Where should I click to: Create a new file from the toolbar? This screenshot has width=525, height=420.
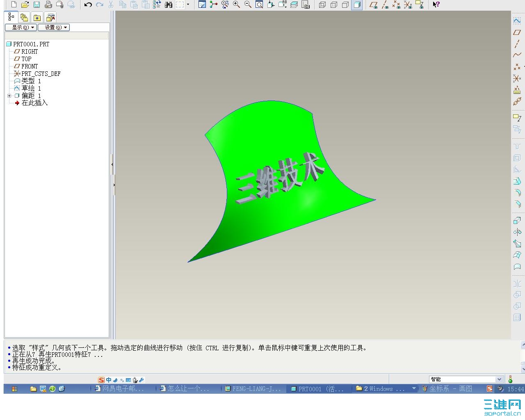14,5
